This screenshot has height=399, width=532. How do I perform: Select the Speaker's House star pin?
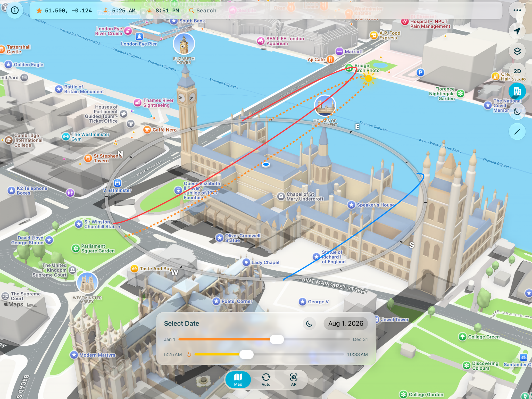[351, 205]
